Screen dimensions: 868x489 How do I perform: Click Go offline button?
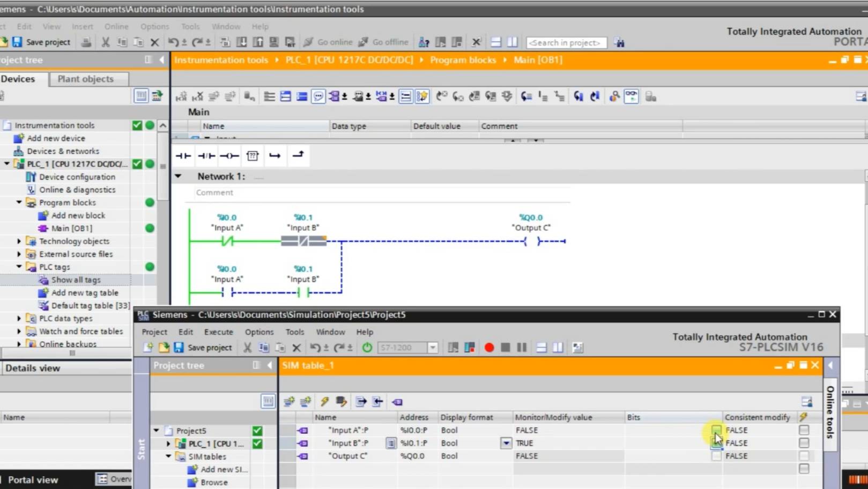pyautogui.click(x=384, y=42)
